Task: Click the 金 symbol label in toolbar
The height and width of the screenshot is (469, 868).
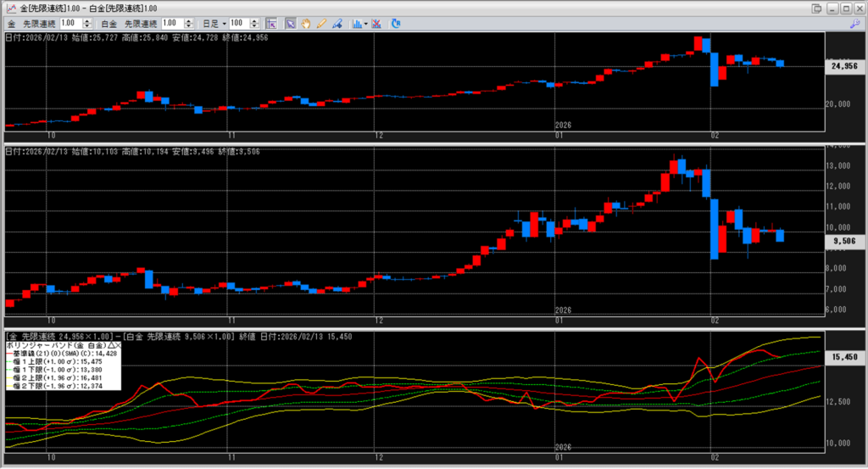Action: click(x=12, y=23)
